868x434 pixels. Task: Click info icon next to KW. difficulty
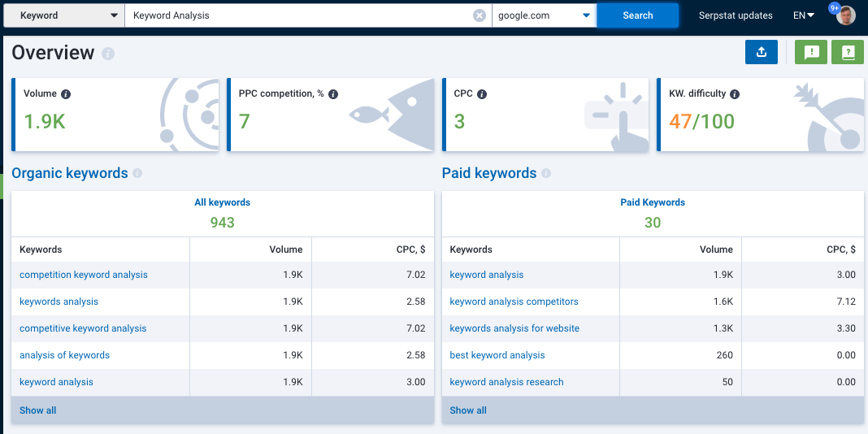(735, 94)
